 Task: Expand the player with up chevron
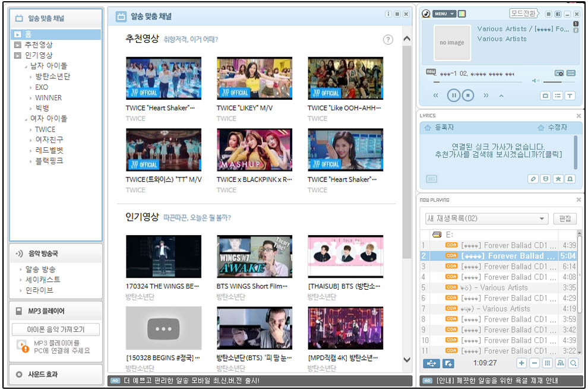[x=501, y=96]
